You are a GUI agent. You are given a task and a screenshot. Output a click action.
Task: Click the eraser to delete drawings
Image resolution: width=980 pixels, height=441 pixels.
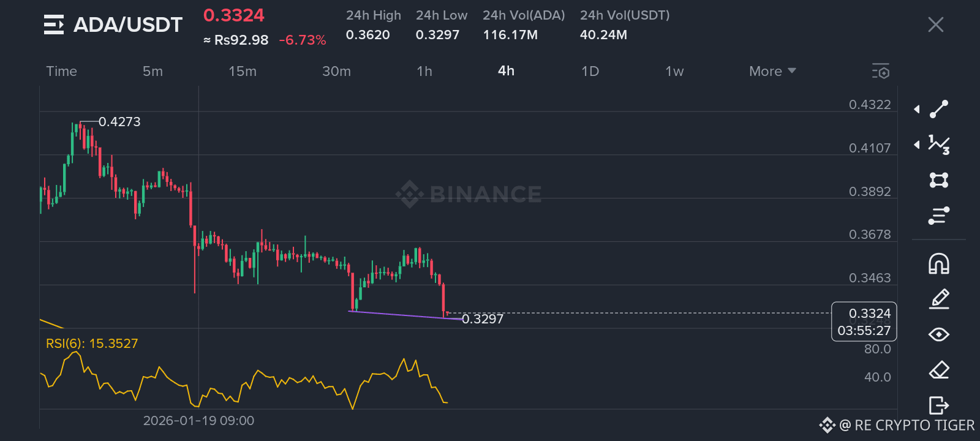click(939, 370)
